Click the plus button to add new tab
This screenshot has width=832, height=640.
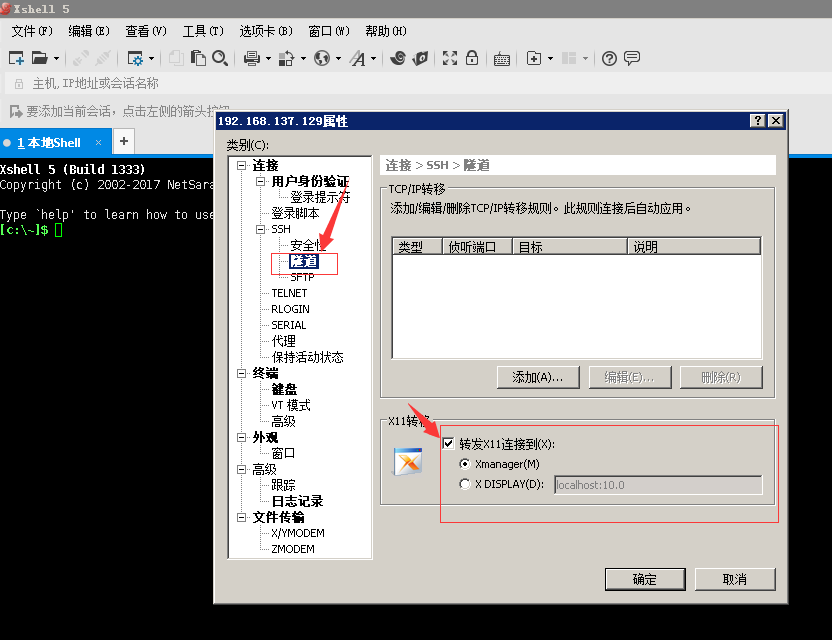click(124, 141)
